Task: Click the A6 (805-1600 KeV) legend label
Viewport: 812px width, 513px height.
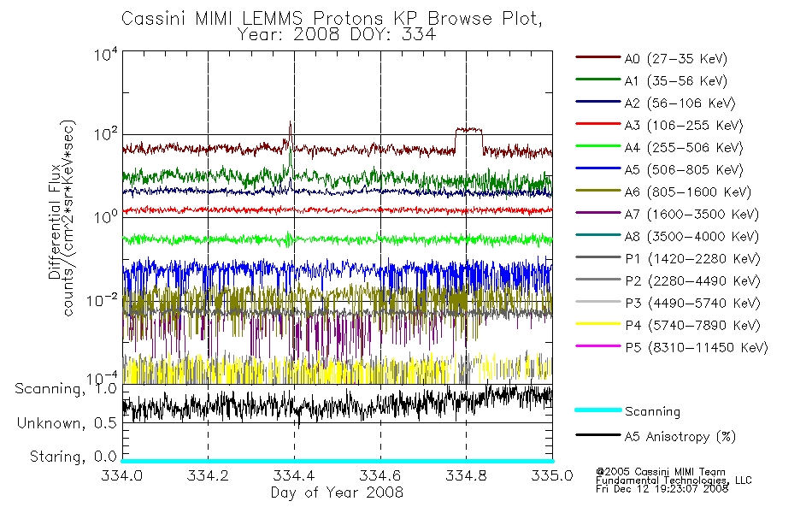Action: (x=688, y=192)
